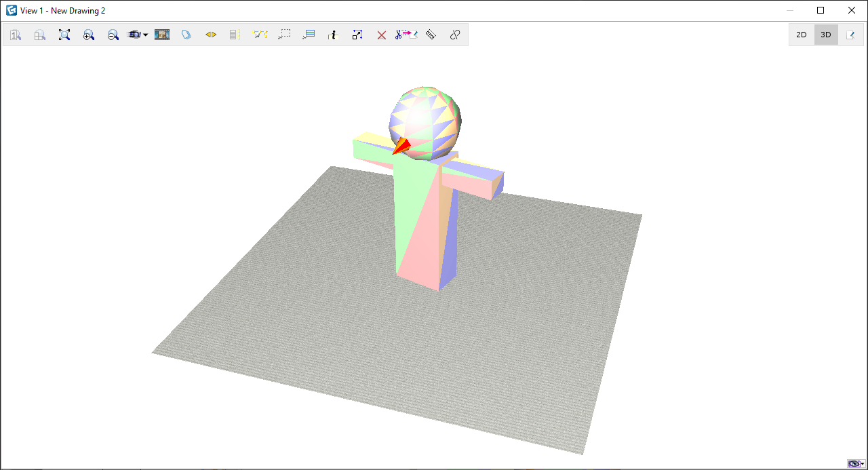The height and width of the screenshot is (470, 868).
Task: Open the information query tool
Action: [x=332, y=35]
